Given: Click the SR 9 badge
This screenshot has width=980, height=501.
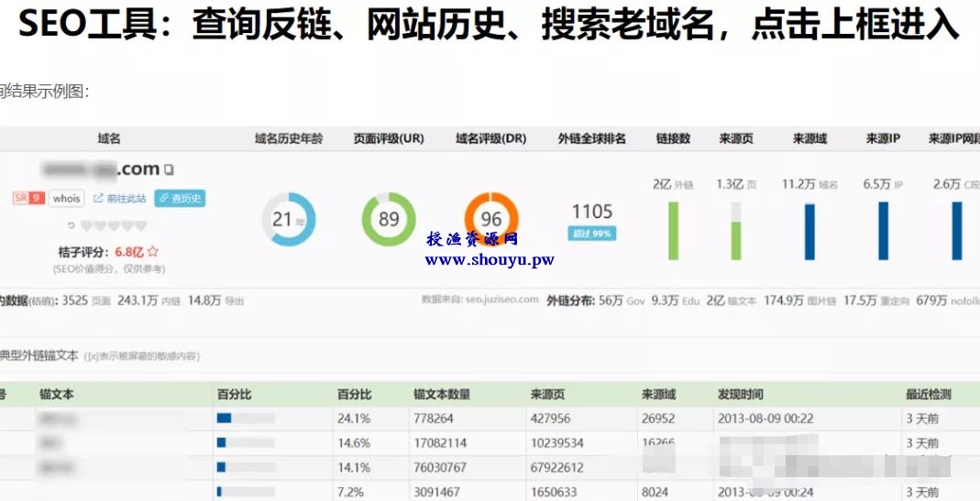Looking at the screenshot, I should (28, 198).
